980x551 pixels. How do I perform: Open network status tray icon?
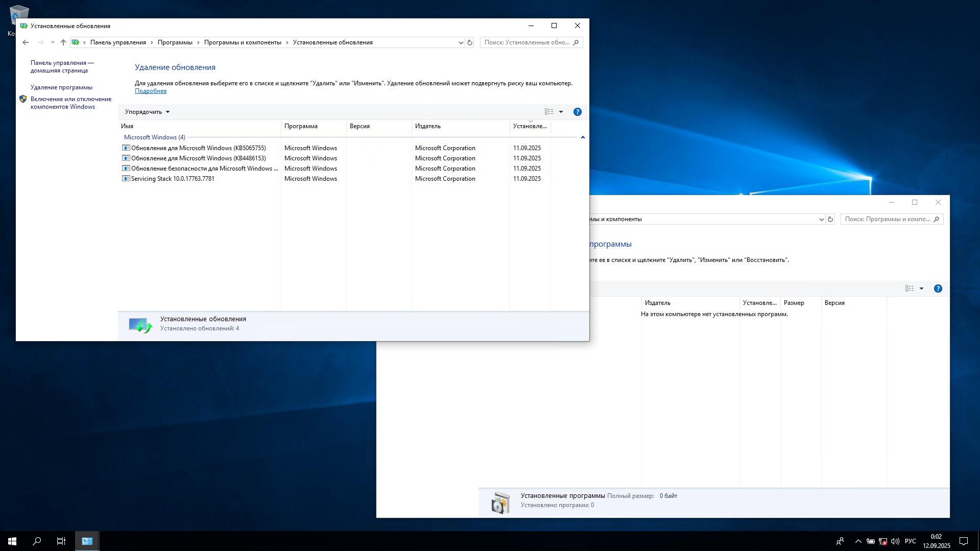(883, 541)
